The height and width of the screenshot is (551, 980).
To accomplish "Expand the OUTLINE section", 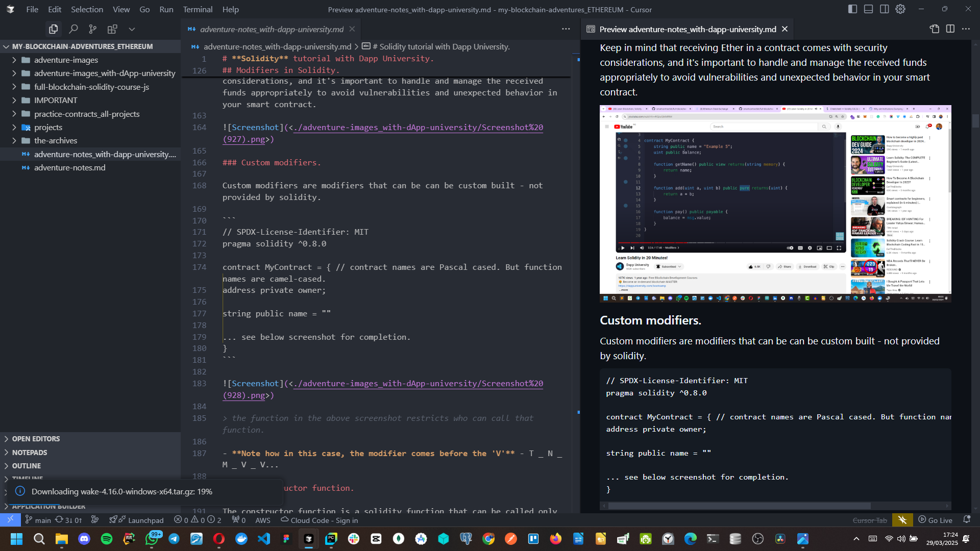I will coord(90,466).
